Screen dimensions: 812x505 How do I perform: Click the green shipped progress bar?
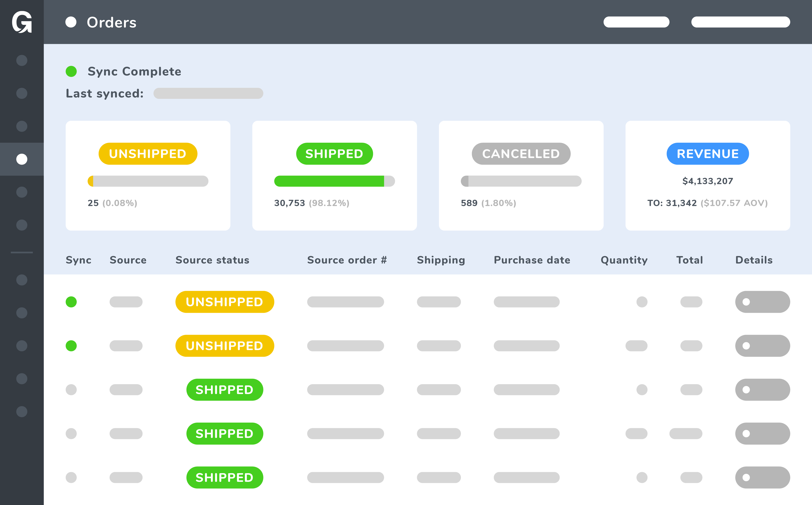(x=329, y=181)
